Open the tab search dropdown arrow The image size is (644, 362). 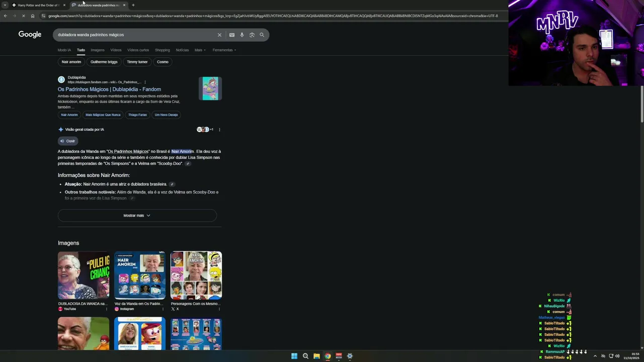click(x=5, y=5)
